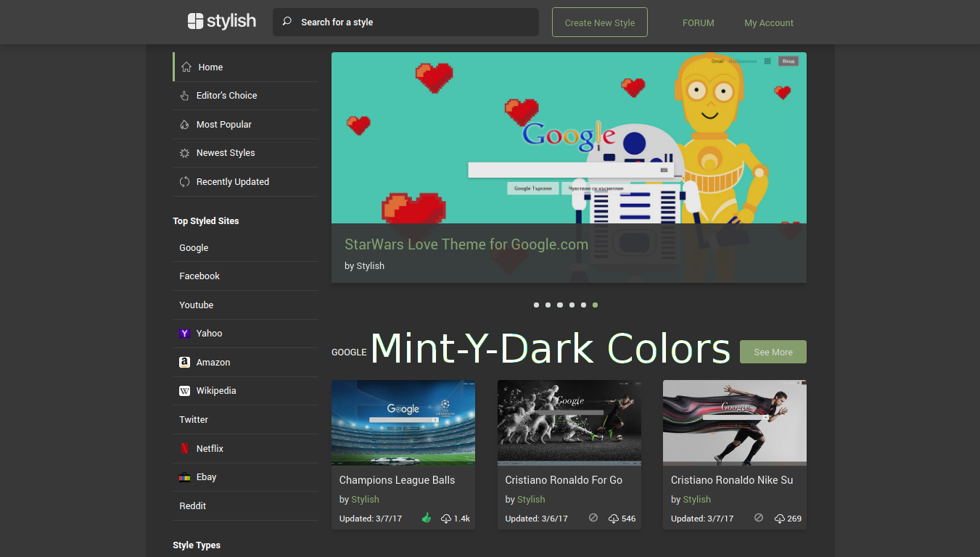This screenshot has width=980, height=557.
Task: Click the GOOGLE section label
Action: (x=349, y=352)
